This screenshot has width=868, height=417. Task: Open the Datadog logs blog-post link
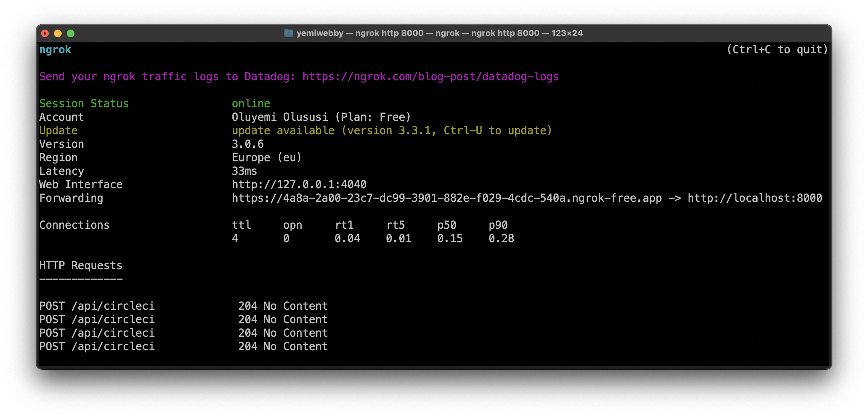pyautogui.click(x=430, y=76)
